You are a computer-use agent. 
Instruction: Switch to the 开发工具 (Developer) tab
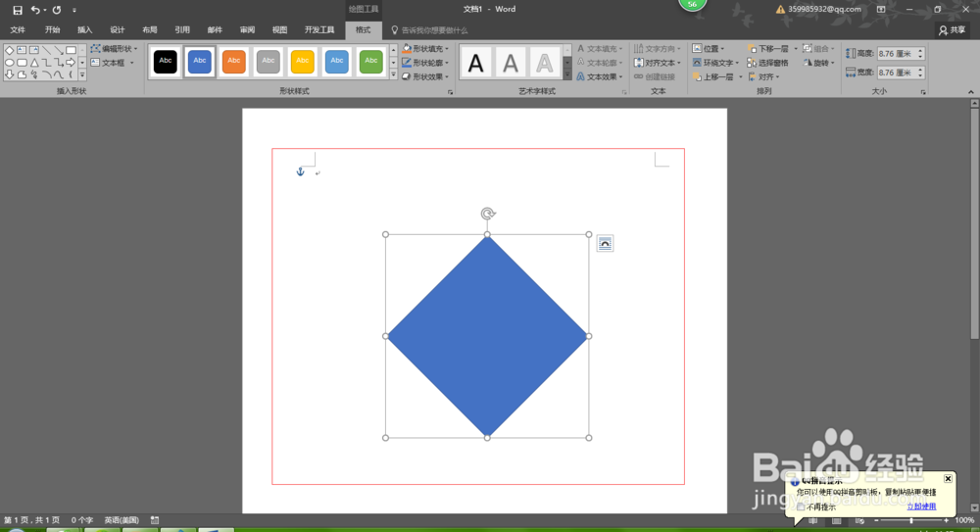point(319,30)
